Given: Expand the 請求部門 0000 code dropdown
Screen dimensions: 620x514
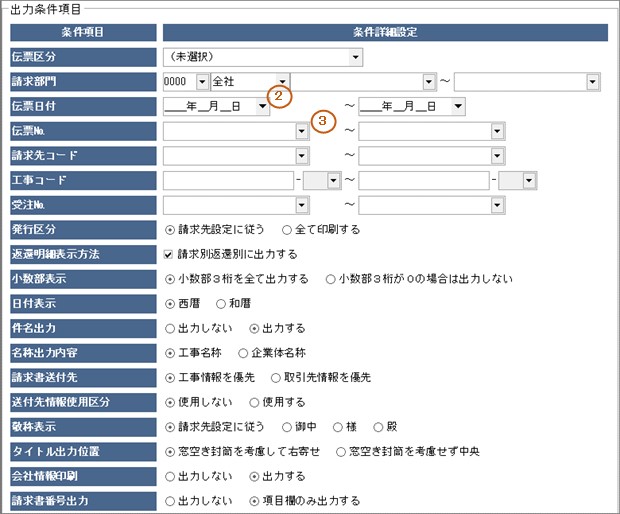Looking at the screenshot, I should (202, 82).
